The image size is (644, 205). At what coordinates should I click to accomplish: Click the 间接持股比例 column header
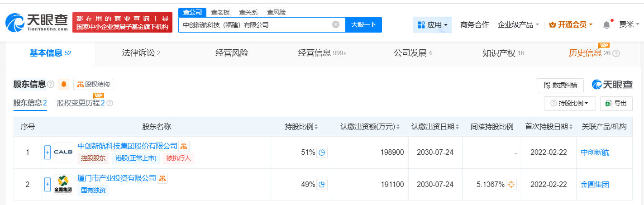tap(492, 127)
